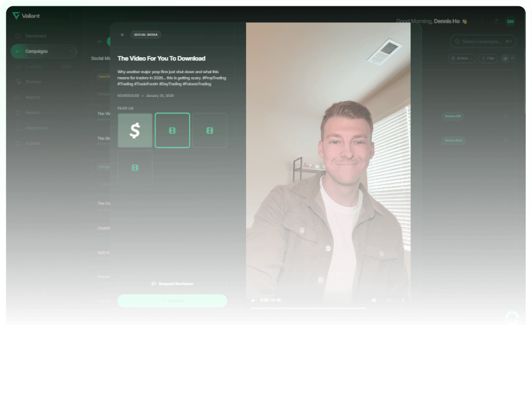
Task: Click the Filter button
Action: tap(488, 58)
